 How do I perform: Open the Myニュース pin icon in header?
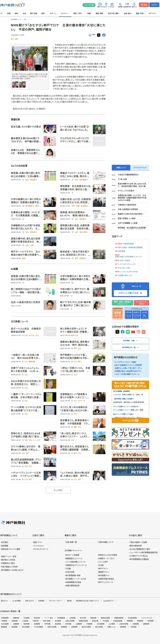click(106, 5)
